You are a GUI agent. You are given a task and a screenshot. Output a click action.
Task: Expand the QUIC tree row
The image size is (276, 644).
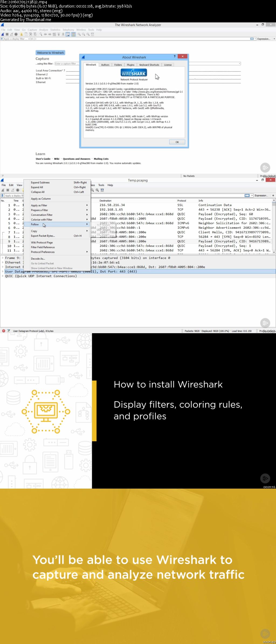click(x=3, y=276)
